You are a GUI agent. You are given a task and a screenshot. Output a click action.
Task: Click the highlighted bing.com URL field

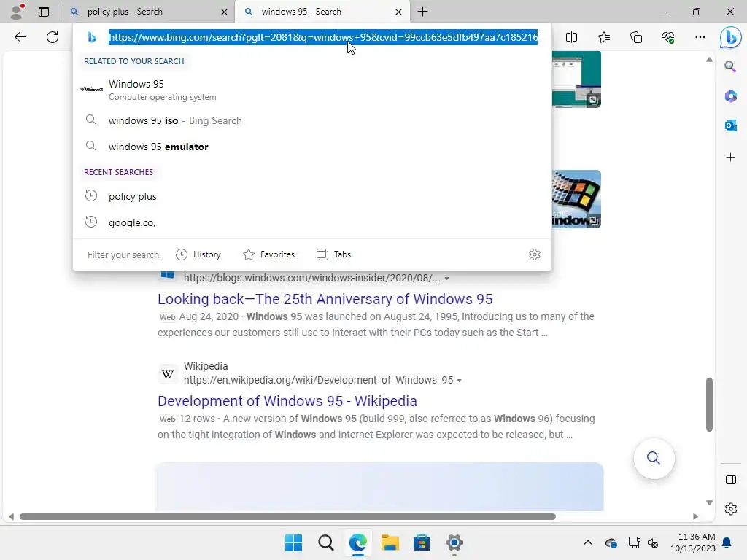[x=323, y=37]
